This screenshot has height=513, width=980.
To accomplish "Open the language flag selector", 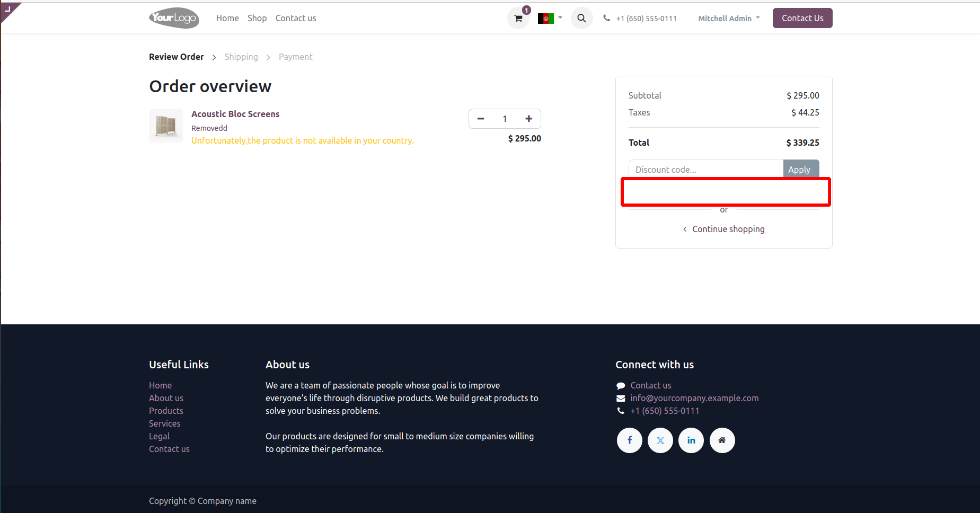I will 550,19.
